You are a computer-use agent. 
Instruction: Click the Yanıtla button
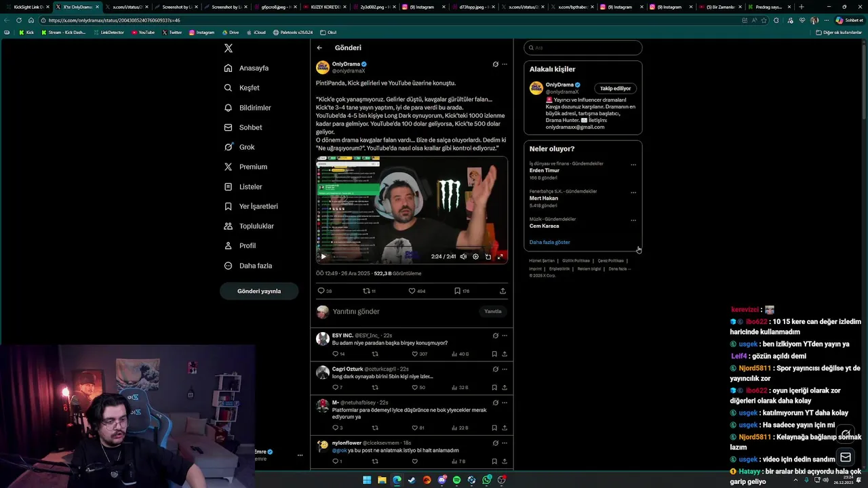pyautogui.click(x=493, y=312)
